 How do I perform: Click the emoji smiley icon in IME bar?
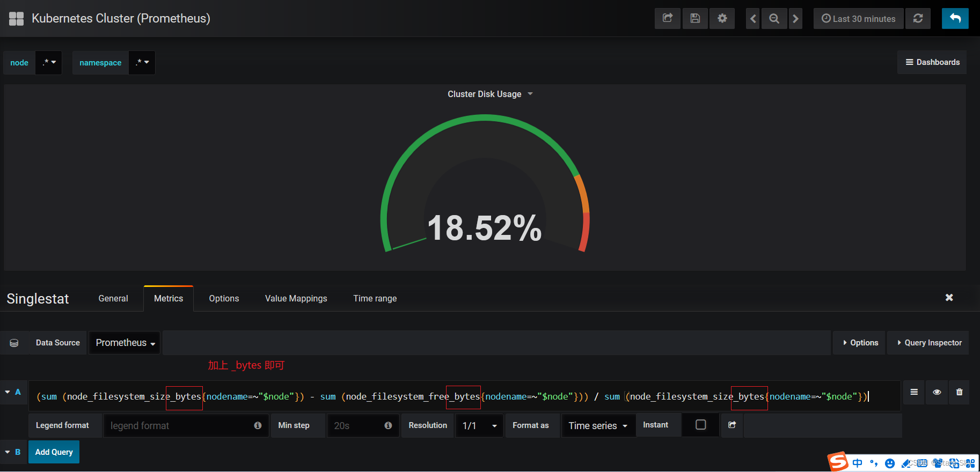point(890,463)
